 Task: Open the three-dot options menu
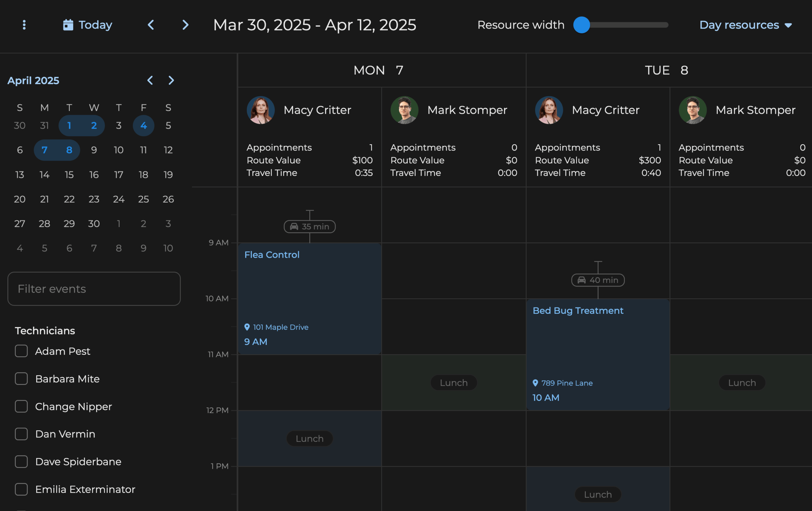24,25
